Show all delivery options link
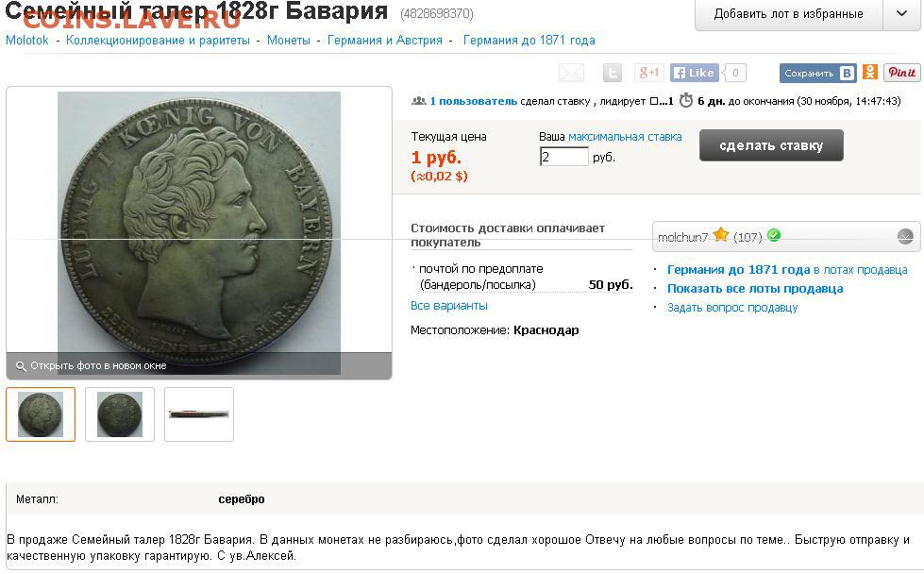 point(448,306)
